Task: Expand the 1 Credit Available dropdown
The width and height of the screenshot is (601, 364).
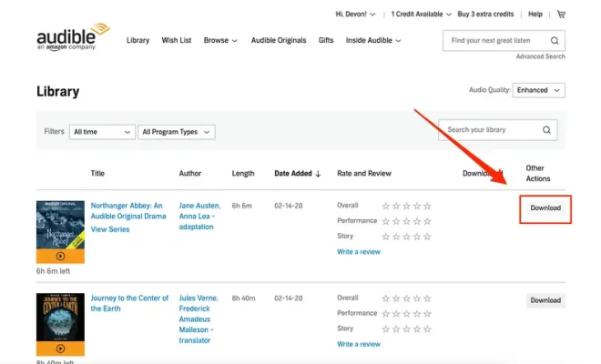Action: point(421,15)
